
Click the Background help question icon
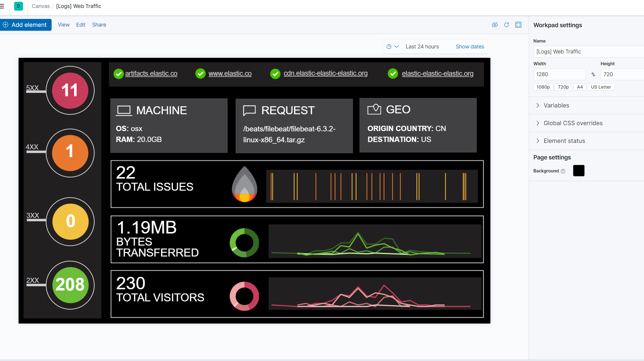[x=563, y=171]
